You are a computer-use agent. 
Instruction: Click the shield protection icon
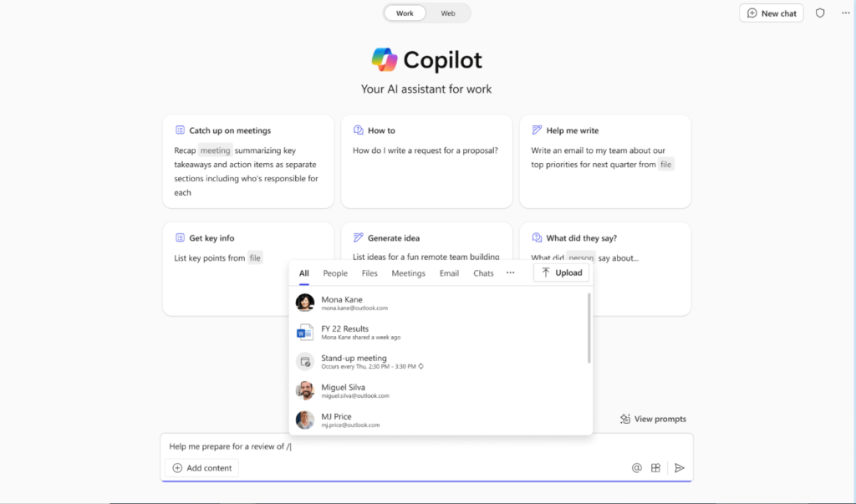coord(820,13)
